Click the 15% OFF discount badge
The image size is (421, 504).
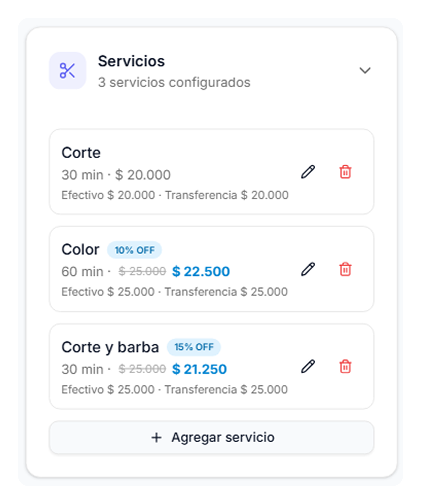pos(194,347)
